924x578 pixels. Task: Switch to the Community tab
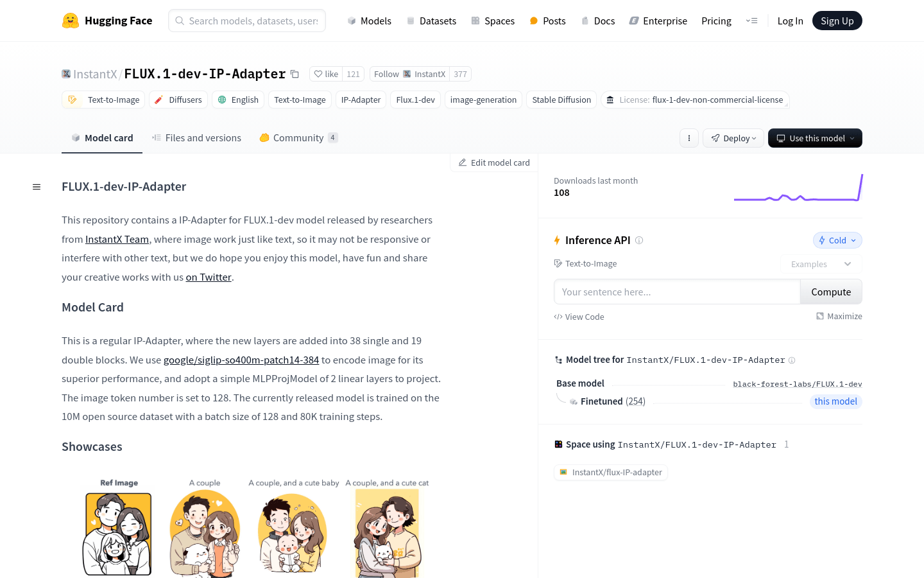click(x=298, y=137)
